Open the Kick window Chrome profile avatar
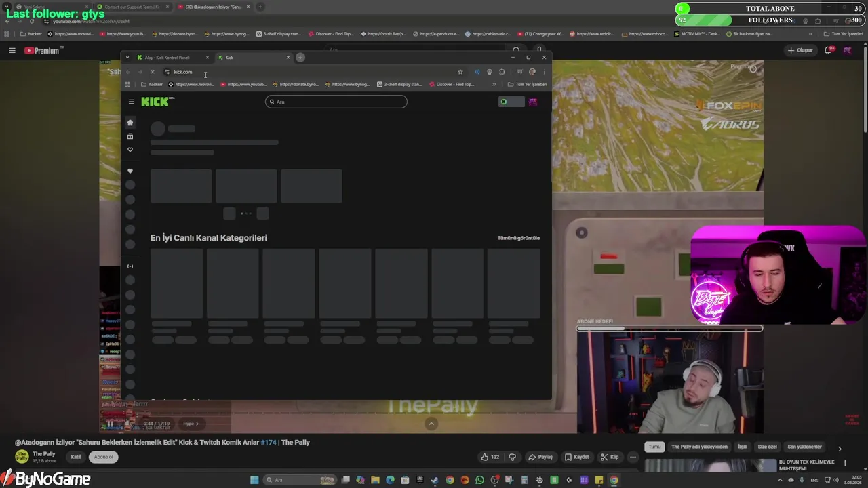868x488 pixels. (x=532, y=72)
